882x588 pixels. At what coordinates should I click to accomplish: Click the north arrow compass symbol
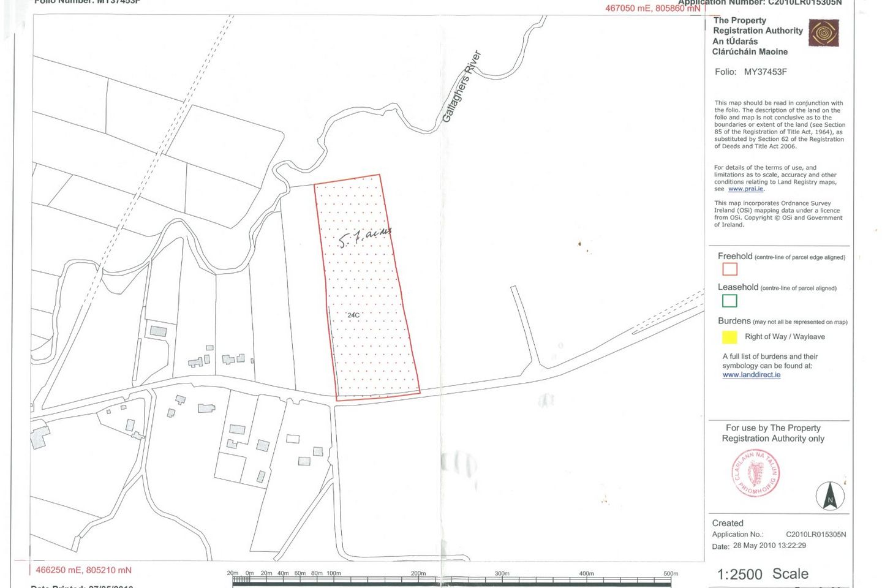click(x=830, y=496)
